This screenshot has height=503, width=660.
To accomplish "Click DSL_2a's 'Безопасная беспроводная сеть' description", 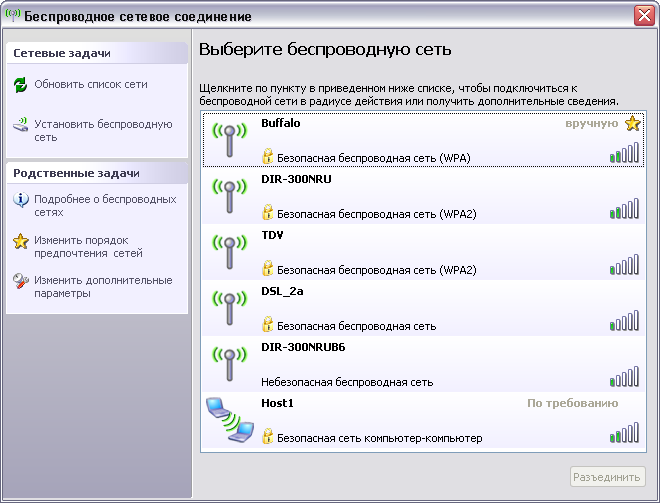I will pyautogui.click(x=357, y=326).
